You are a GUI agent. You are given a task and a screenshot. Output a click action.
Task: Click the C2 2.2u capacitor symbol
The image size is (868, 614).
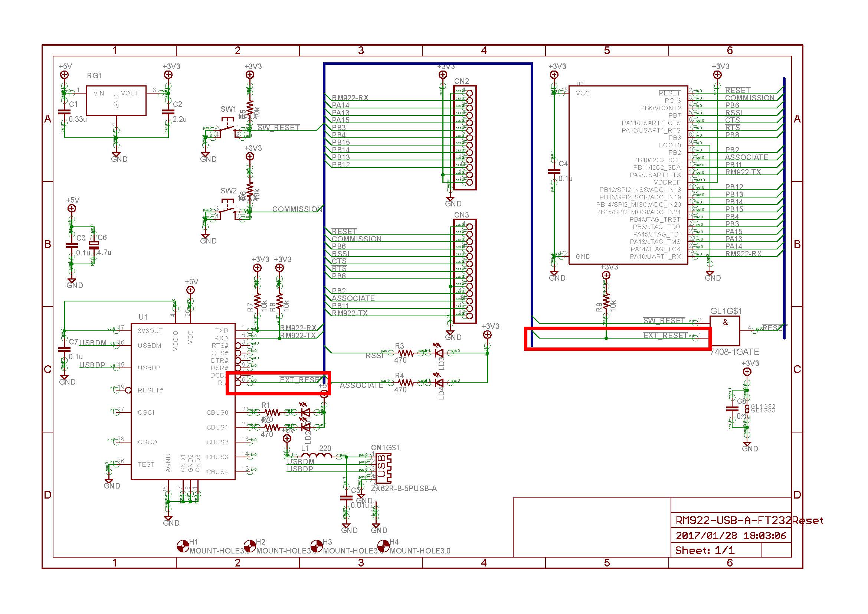pyautogui.click(x=168, y=112)
